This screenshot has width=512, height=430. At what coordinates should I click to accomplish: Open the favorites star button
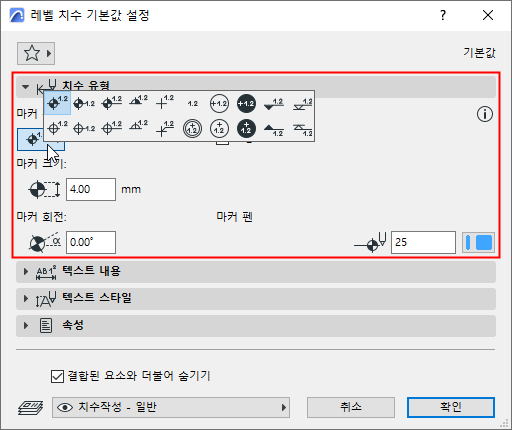coord(36,53)
